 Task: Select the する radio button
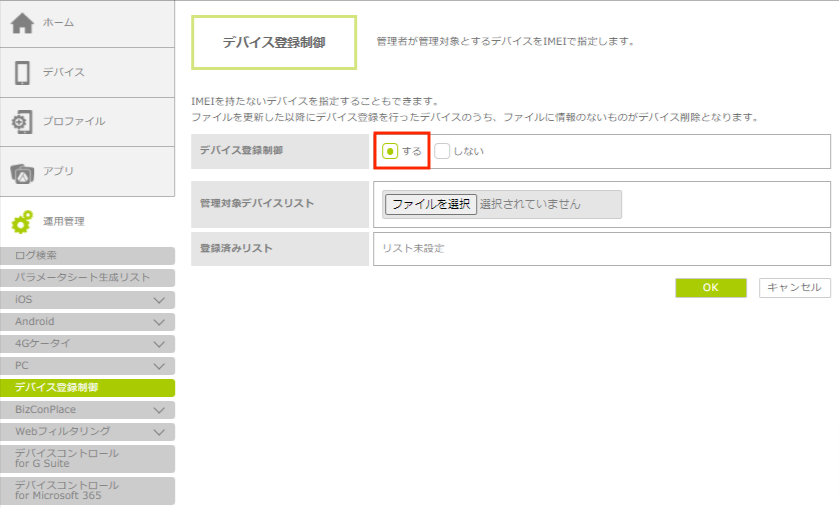(391, 151)
